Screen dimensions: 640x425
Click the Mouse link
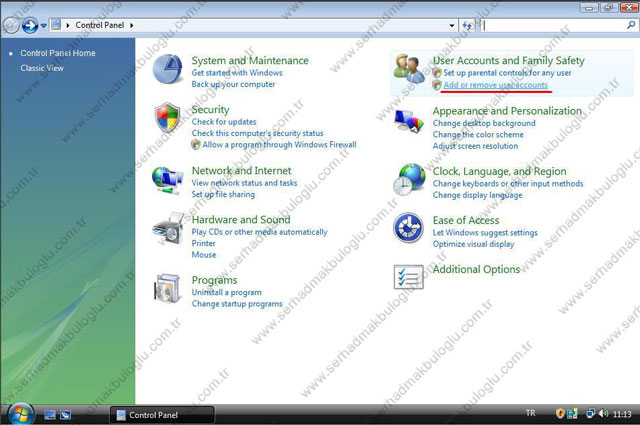(204, 255)
